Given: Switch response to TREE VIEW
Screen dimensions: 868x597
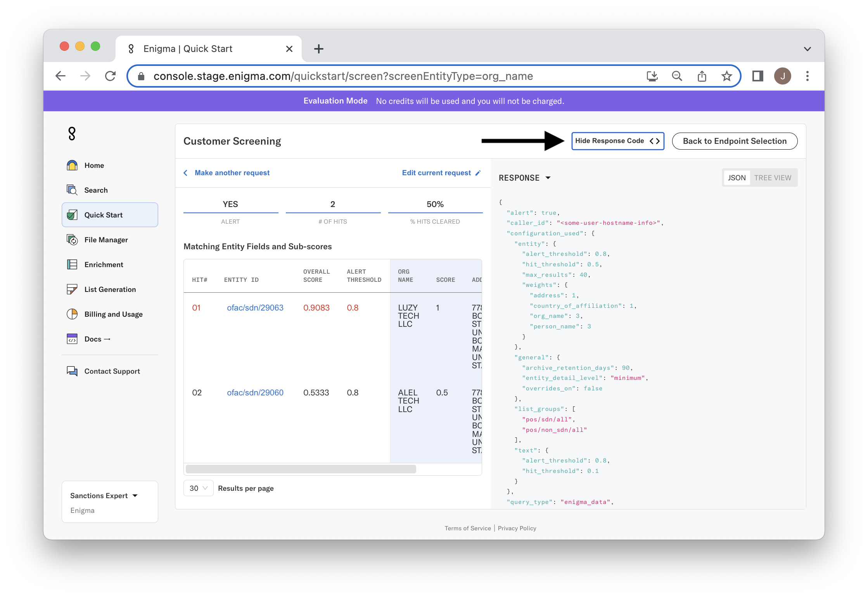Looking at the screenshot, I should tap(773, 178).
